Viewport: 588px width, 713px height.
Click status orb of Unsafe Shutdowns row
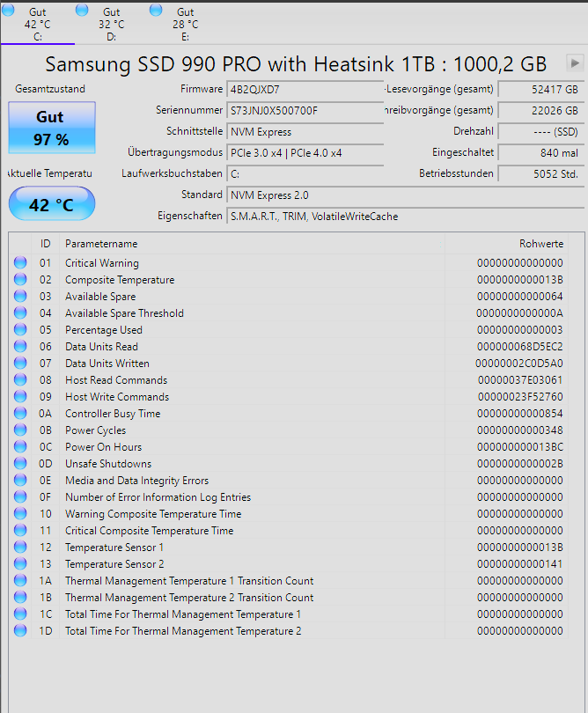pos(20,463)
